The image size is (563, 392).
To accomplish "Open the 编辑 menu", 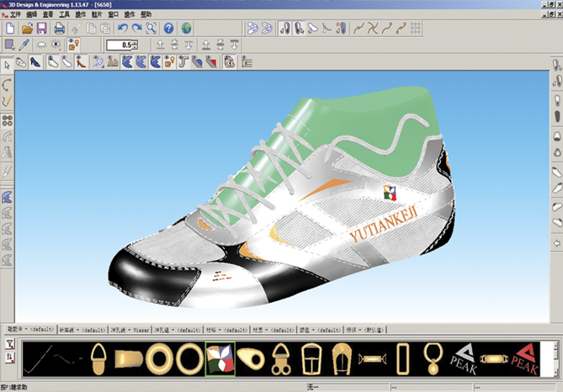I will coord(32,14).
